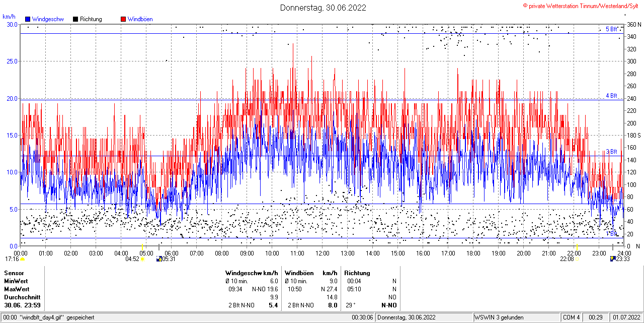Click the 23:33 moon time text
Viewport: 644px width, 323px height.
point(623,259)
